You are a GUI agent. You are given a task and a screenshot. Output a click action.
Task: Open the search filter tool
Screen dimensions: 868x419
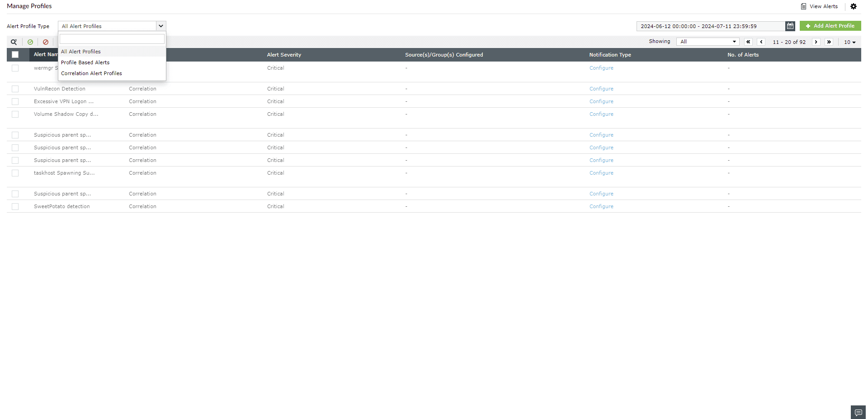(13, 42)
